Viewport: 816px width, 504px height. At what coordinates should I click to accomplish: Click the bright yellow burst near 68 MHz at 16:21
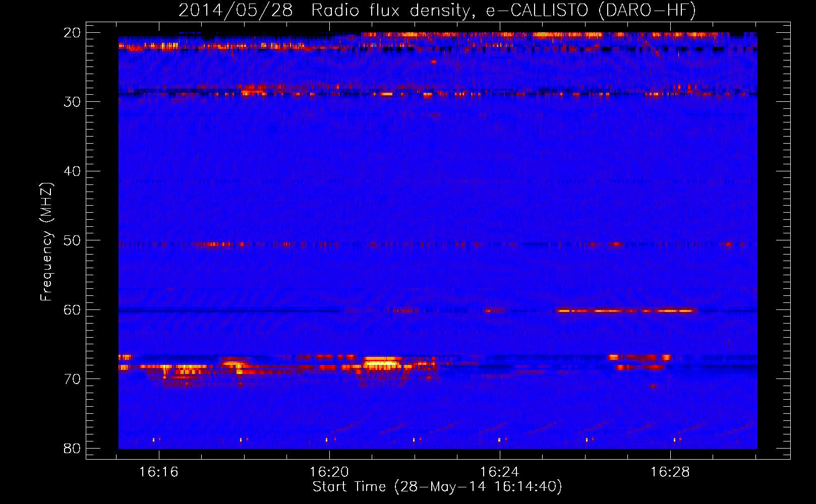pos(383,363)
